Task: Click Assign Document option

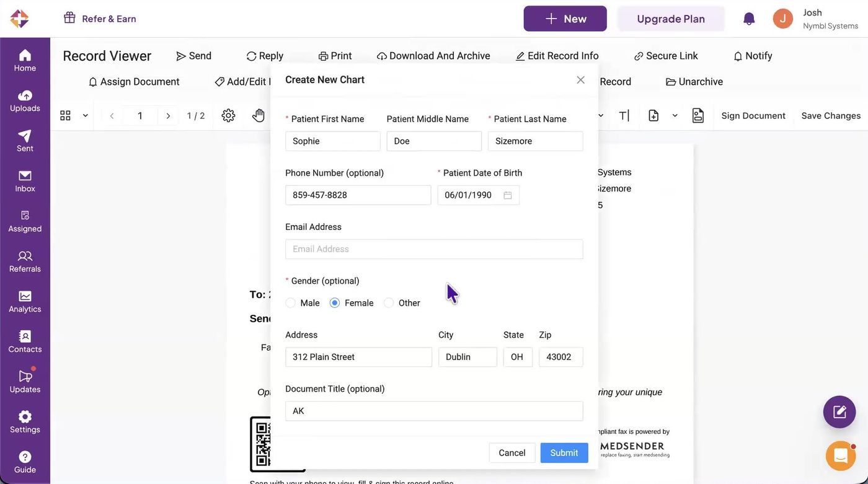Action: (x=134, y=82)
